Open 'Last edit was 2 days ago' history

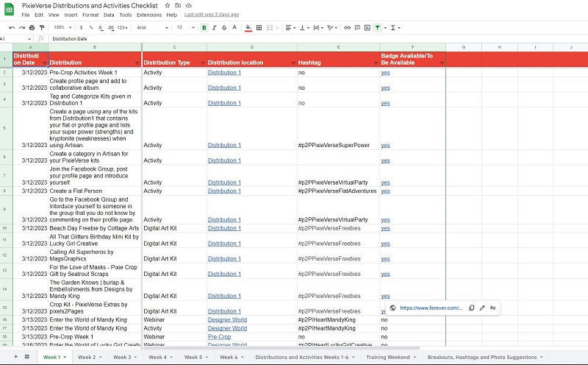click(x=212, y=15)
